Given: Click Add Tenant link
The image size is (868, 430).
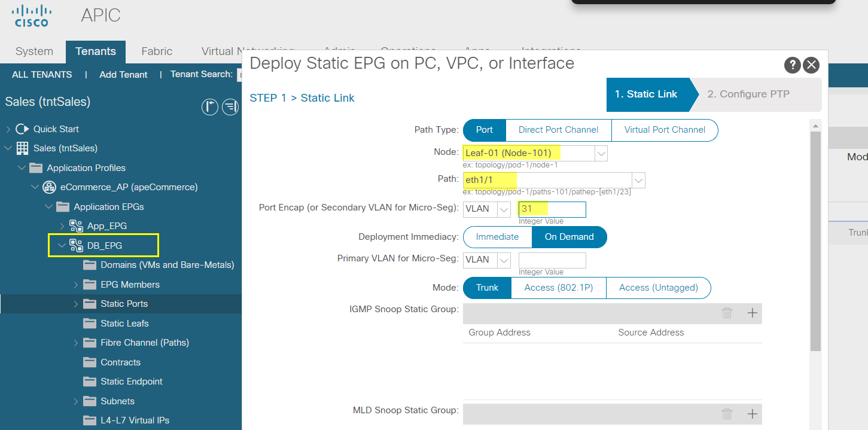Looking at the screenshot, I should [123, 75].
